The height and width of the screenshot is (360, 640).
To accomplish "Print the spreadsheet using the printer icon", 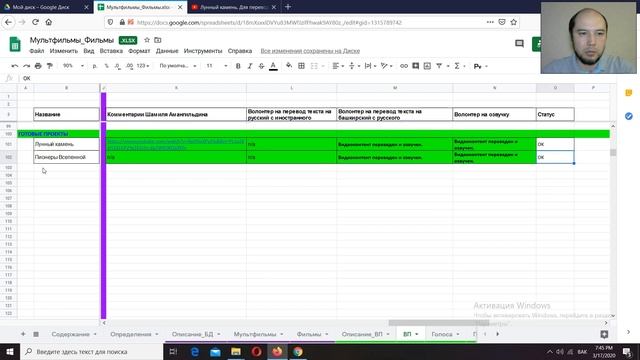I will pos(38,66).
